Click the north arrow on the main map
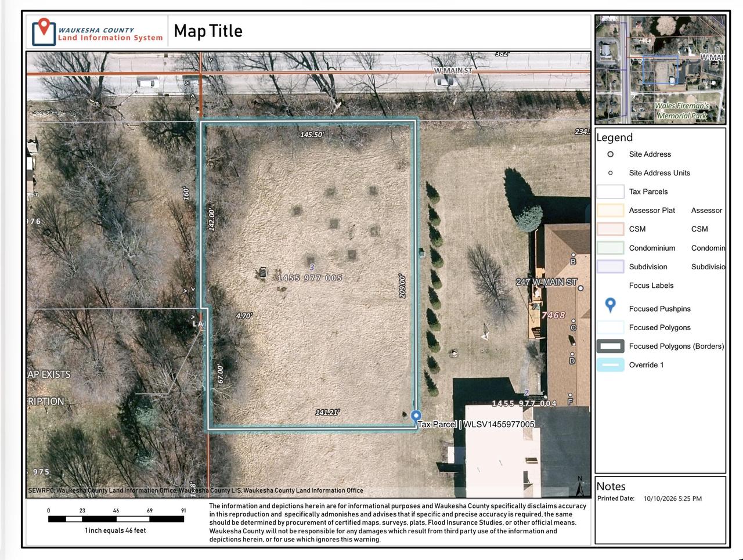 [579, 486]
